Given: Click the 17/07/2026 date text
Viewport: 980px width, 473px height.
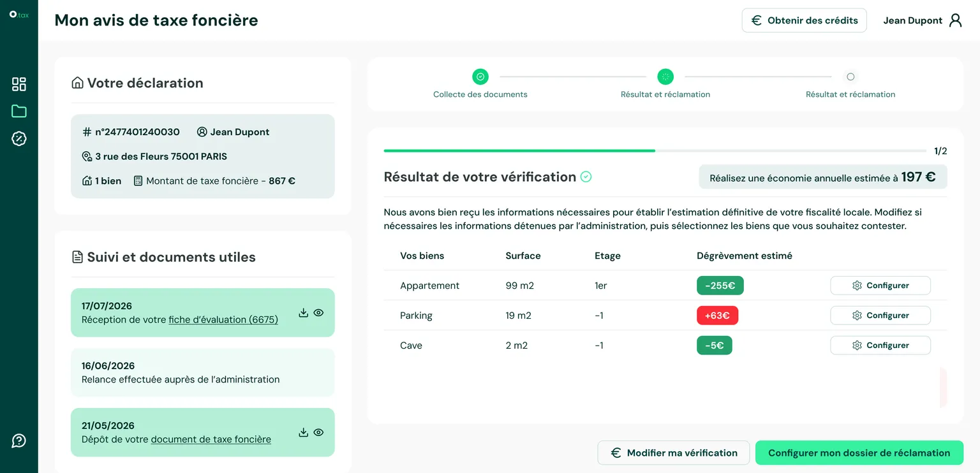Looking at the screenshot, I should coord(107,306).
